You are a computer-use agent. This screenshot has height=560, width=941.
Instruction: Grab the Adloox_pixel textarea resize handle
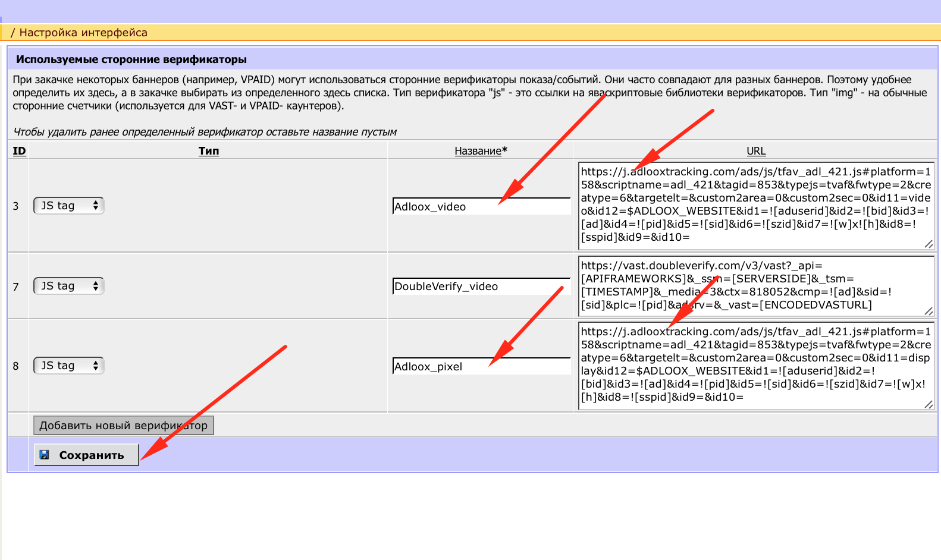click(x=929, y=404)
